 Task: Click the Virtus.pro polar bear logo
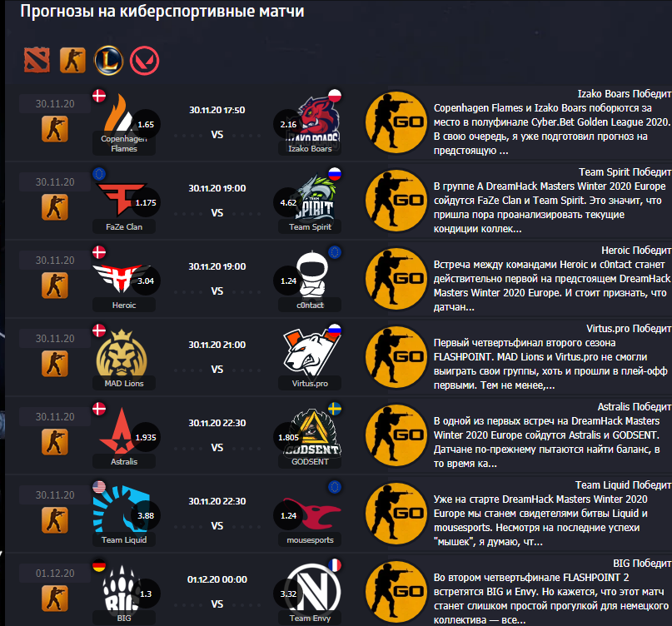pyautogui.click(x=311, y=353)
